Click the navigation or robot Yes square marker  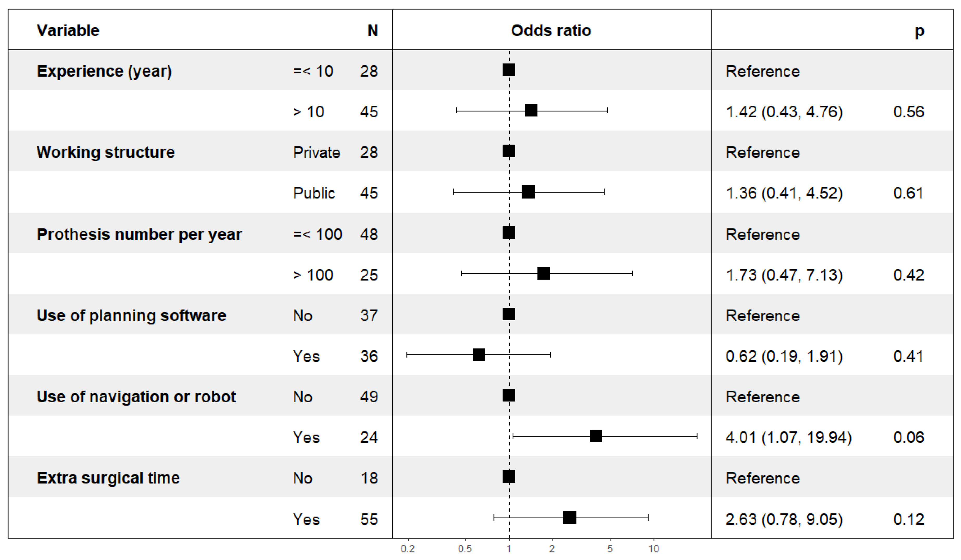click(x=595, y=436)
